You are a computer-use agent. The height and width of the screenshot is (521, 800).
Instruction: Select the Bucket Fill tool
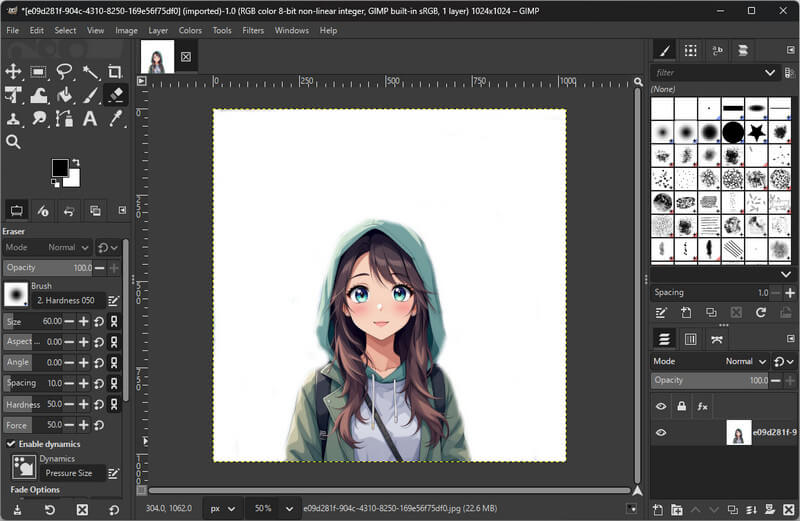pos(64,95)
